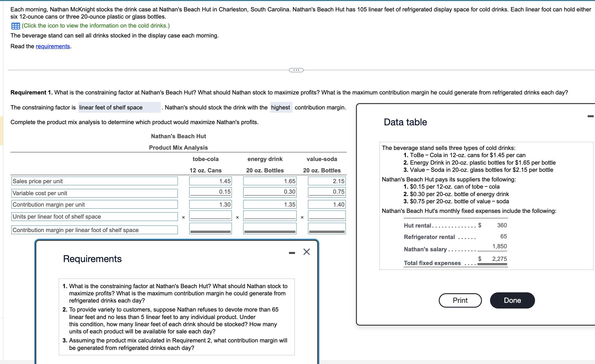Click energy drink units per linear foot field
This screenshot has width=595, height=364.
coord(270,216)
